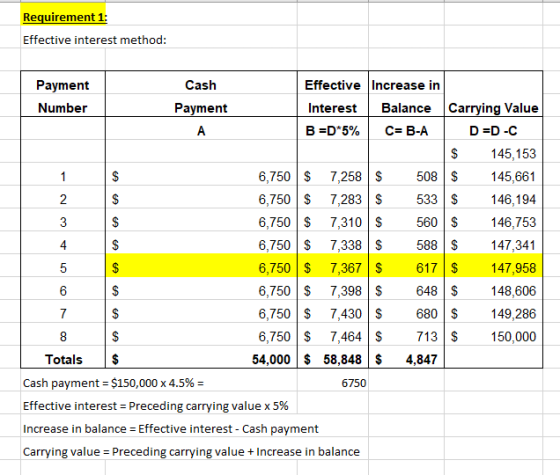Select highlighted carrying value 147,958
This screenshot has height=475, width=560.
pyautogui.click(x=493, y=265)
